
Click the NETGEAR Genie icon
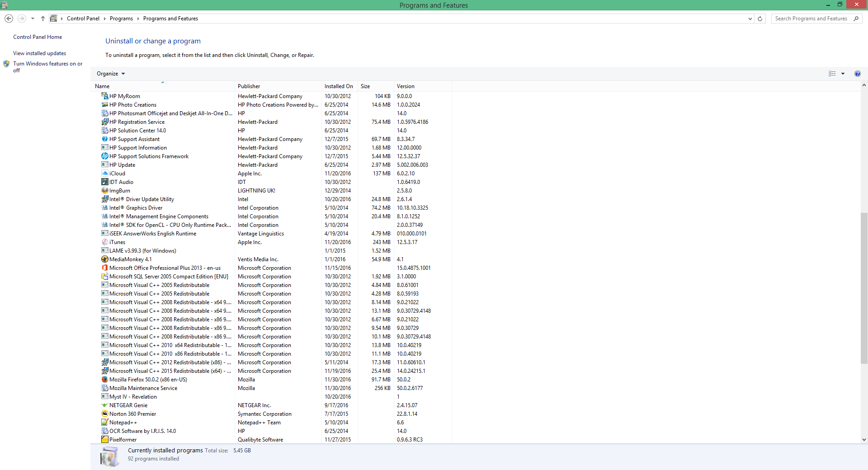(x=105, y=405)
